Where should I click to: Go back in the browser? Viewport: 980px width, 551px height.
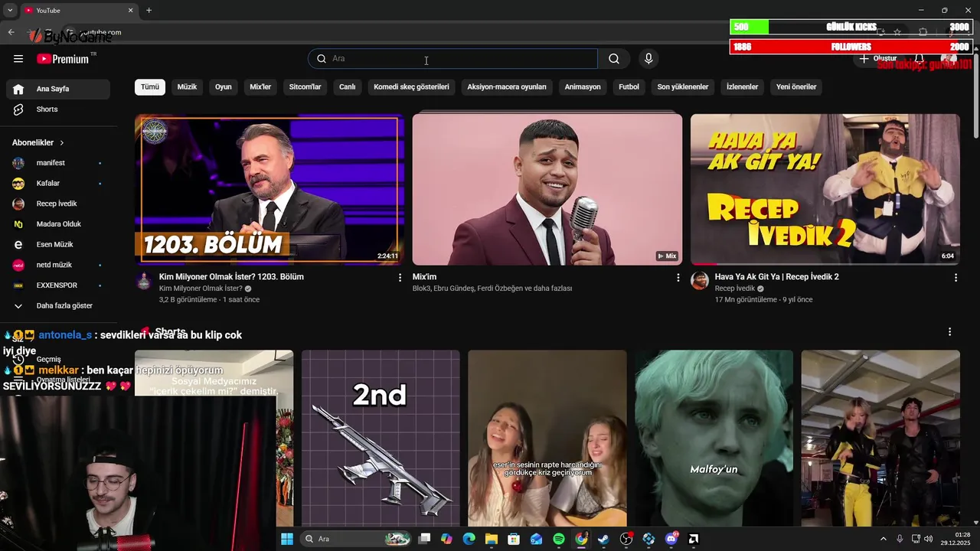11,32
